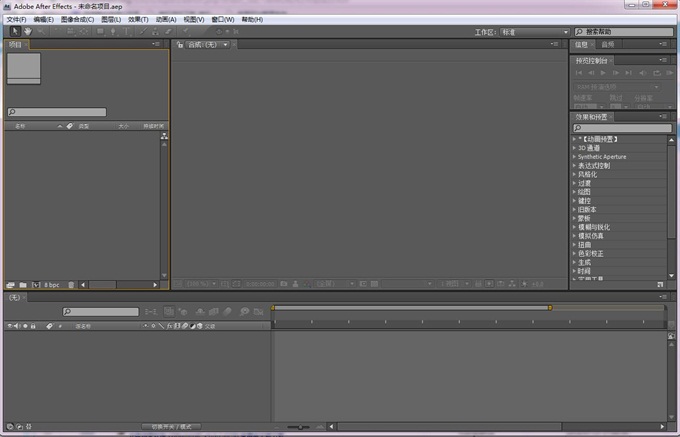Screen dimensions: 680x437
Task: Open the 图层(L) menu
Action: (111, 20)
